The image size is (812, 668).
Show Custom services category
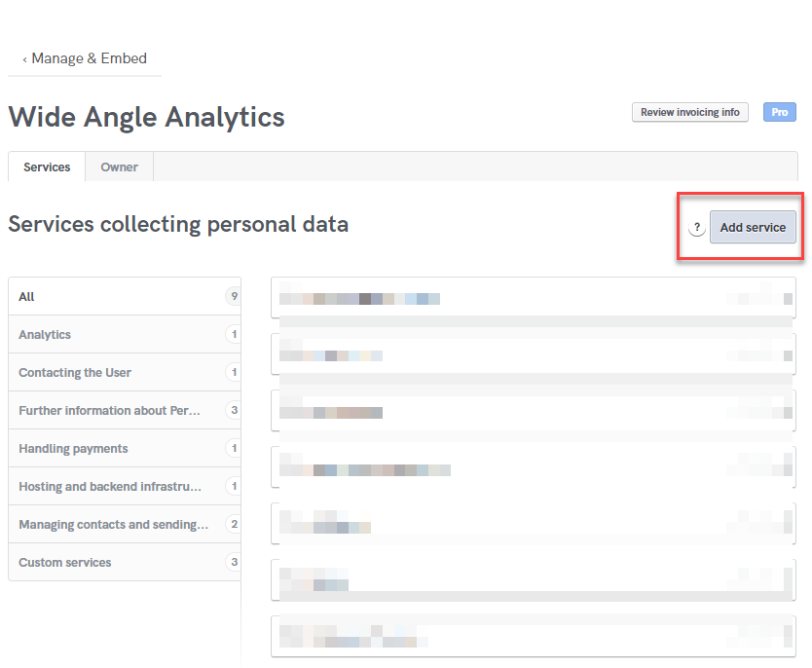125,563
